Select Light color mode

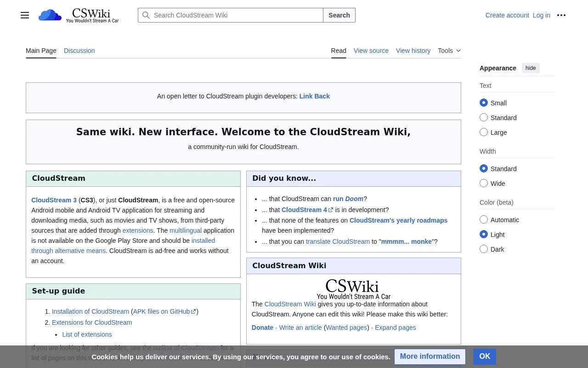[x=484, y=235]
